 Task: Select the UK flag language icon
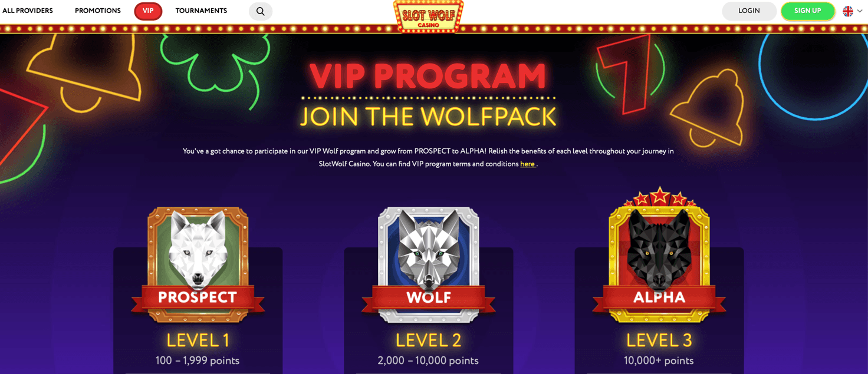848,11
